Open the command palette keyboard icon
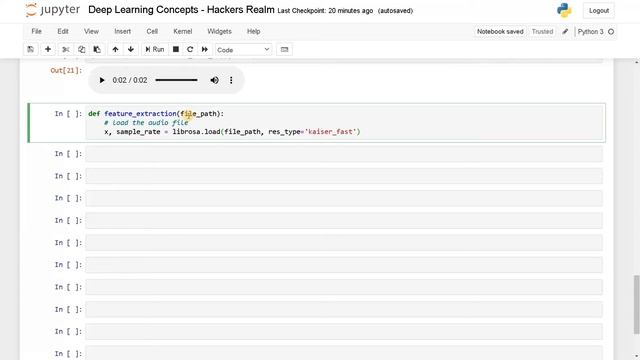This screenshot has height=360, width=640. [284, 49]
